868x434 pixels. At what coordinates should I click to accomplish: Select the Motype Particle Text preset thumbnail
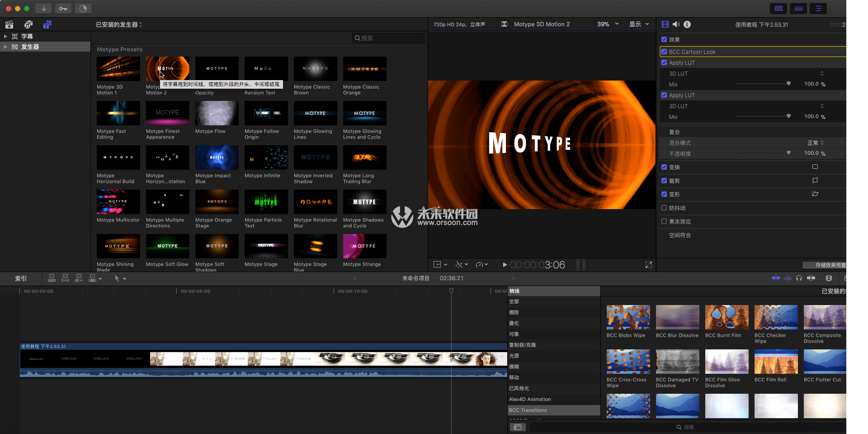[266, 202]
